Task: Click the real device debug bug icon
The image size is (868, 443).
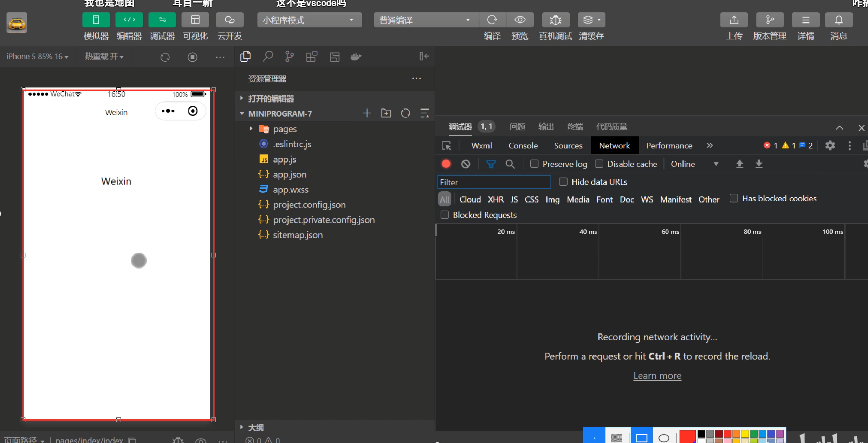Action: click(555, 20)
